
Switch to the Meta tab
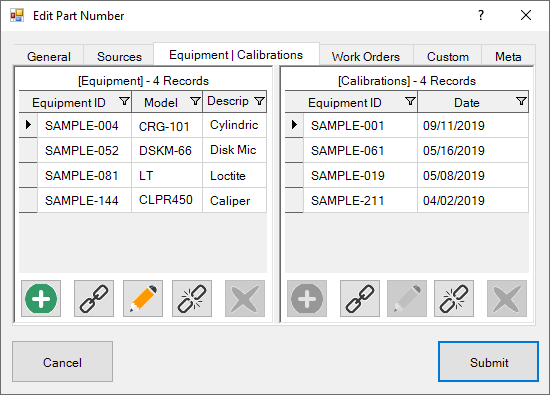(x=508, y=56)
